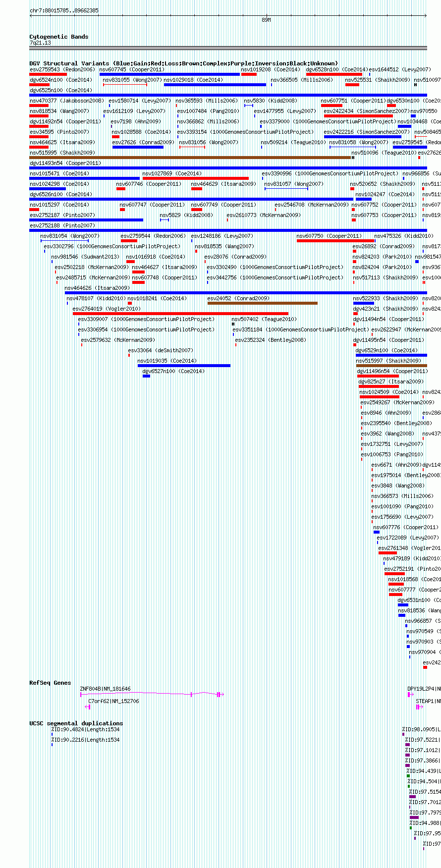Image resolution: width=441 pixels, height=868 pixels.
Task: Open dgv825n27 (Itsara2009) variant
Action: 390,382
